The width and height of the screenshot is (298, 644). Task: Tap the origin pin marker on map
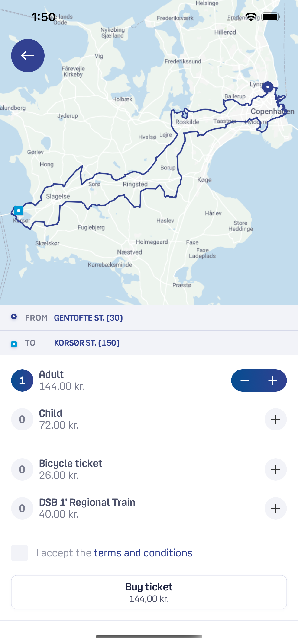(x=268, y=87)
